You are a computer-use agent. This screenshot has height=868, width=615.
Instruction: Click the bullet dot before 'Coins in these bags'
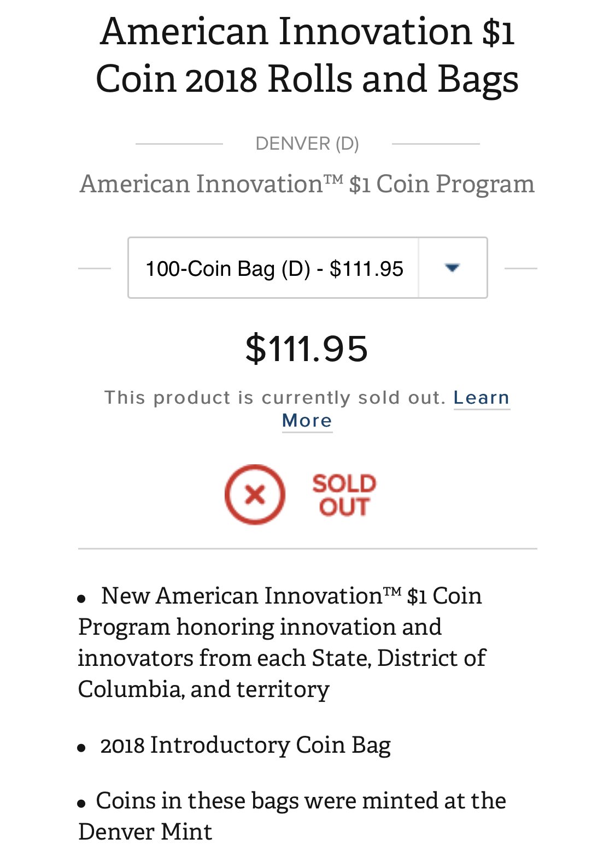[x=81, y=804]
